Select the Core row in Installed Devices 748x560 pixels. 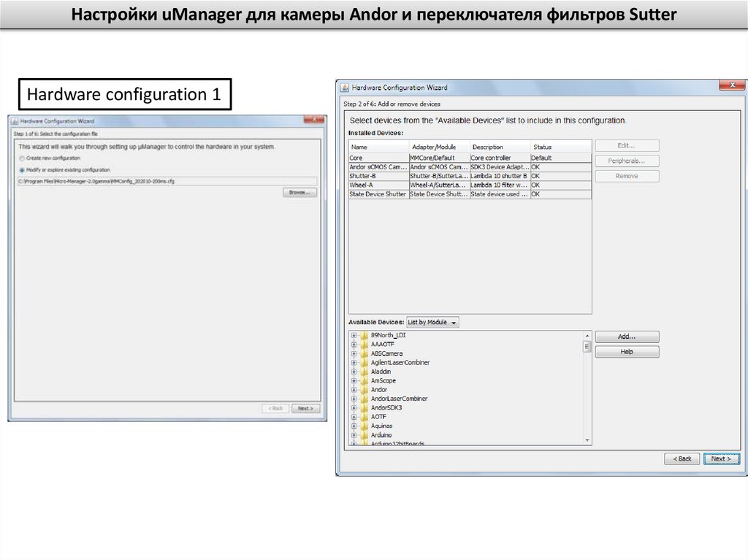click(x=470, y=158)
